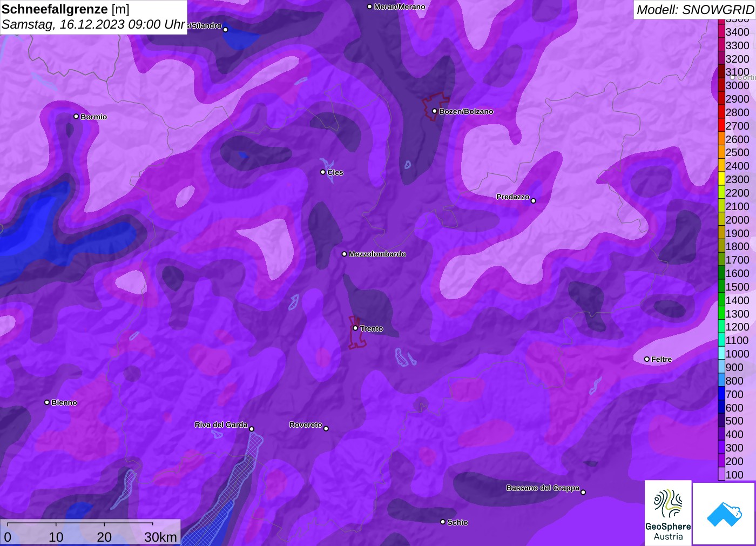Click the 3000 legend value
Image resolution: width=756 pixels, height=546 pixels.
pos(737,85)
